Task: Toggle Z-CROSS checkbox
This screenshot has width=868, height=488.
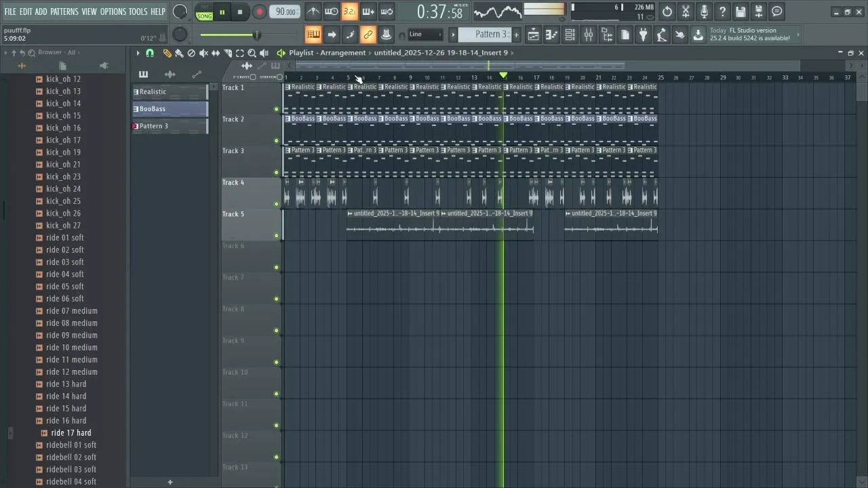Action: (253, 77)
